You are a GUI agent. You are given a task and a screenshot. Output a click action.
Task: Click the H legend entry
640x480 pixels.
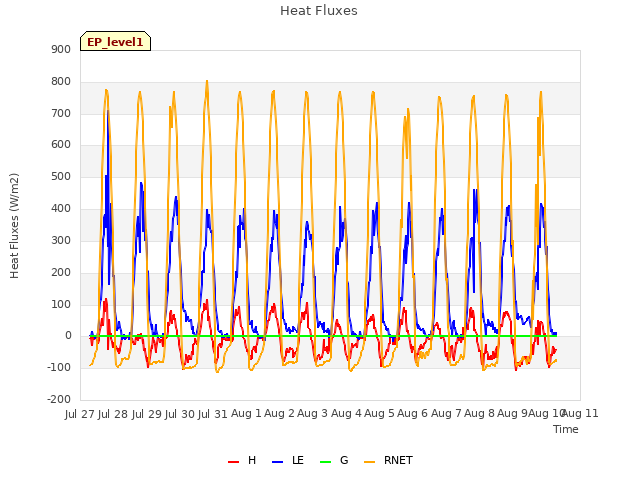(242, 460)
